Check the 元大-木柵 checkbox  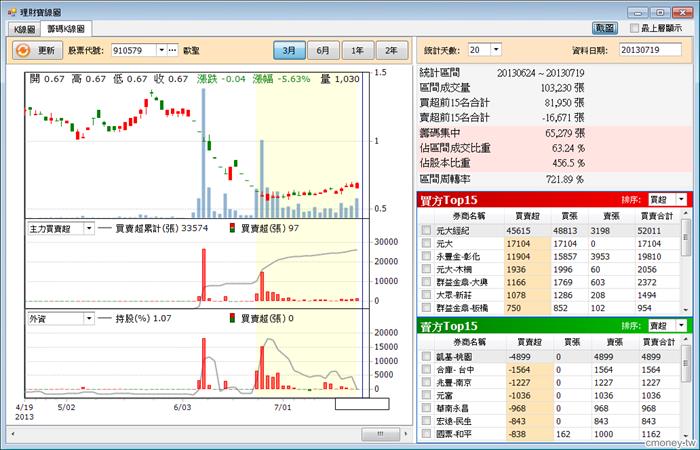tap(426, 269)
